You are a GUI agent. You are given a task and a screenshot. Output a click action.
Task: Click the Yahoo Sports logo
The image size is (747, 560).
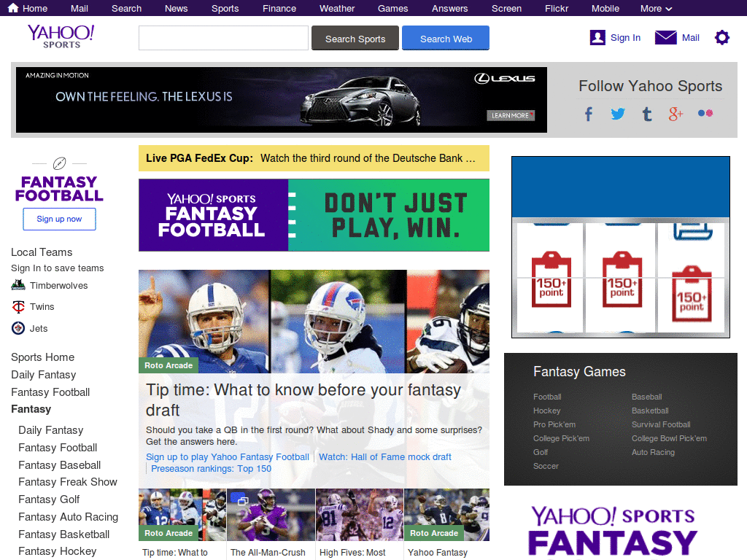(x=61, y=36)
